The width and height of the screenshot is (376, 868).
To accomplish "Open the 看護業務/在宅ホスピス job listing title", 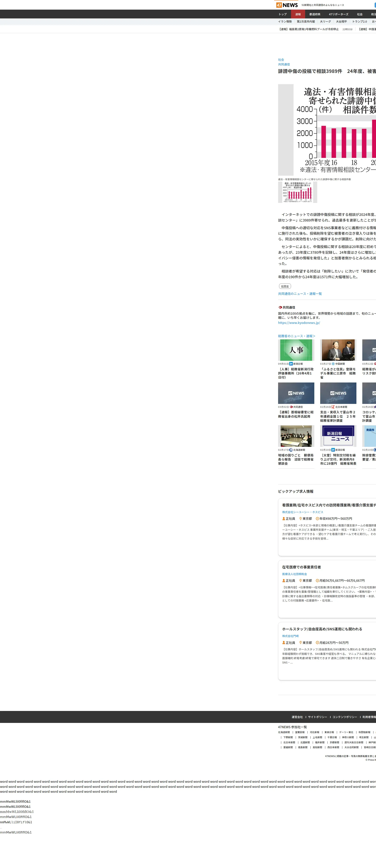I will point(329,505).
